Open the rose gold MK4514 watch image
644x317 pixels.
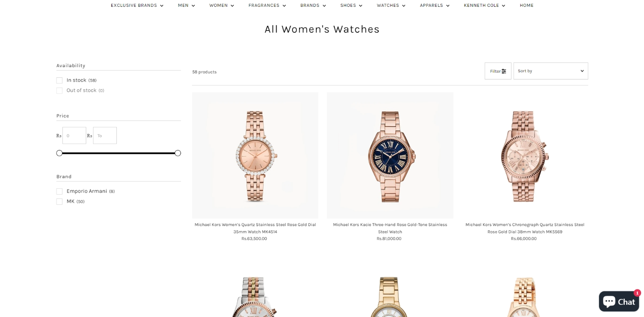coord(255,156)
